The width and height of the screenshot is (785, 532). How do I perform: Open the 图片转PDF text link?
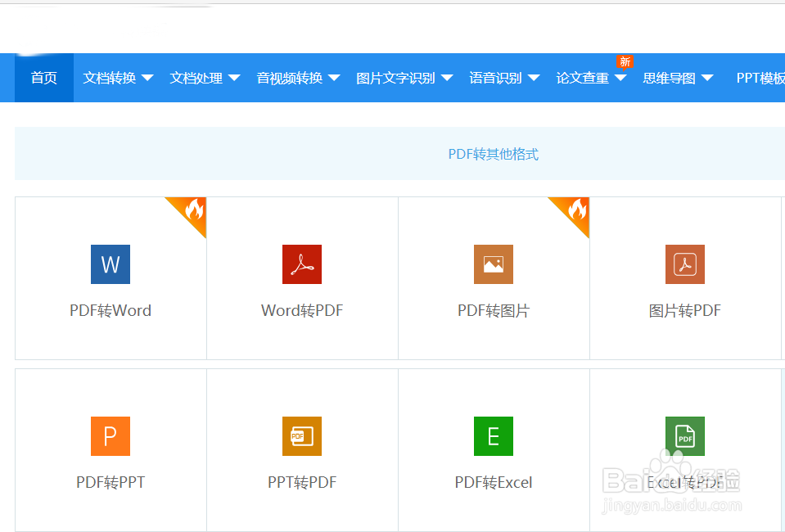click(685, 311)
